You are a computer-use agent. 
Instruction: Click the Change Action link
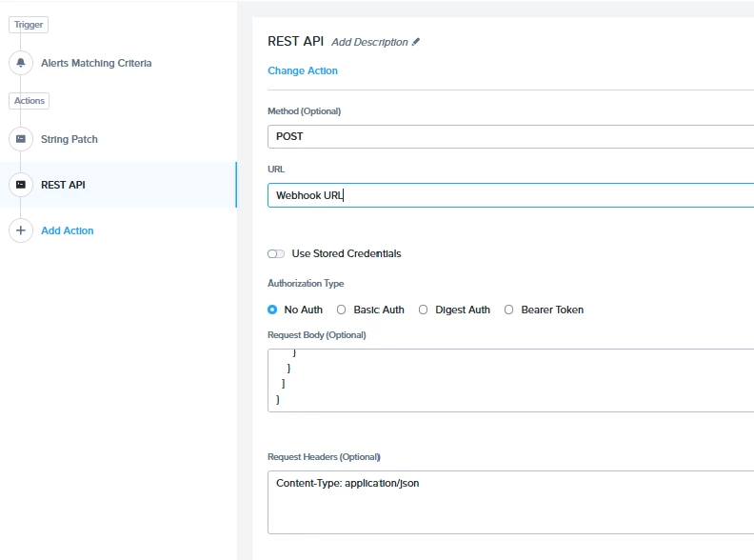click(x=303, y=70)
